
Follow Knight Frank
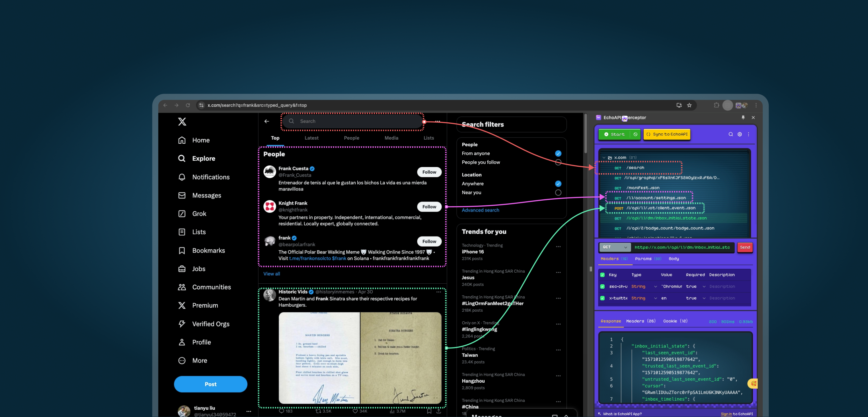pos(429,207)
